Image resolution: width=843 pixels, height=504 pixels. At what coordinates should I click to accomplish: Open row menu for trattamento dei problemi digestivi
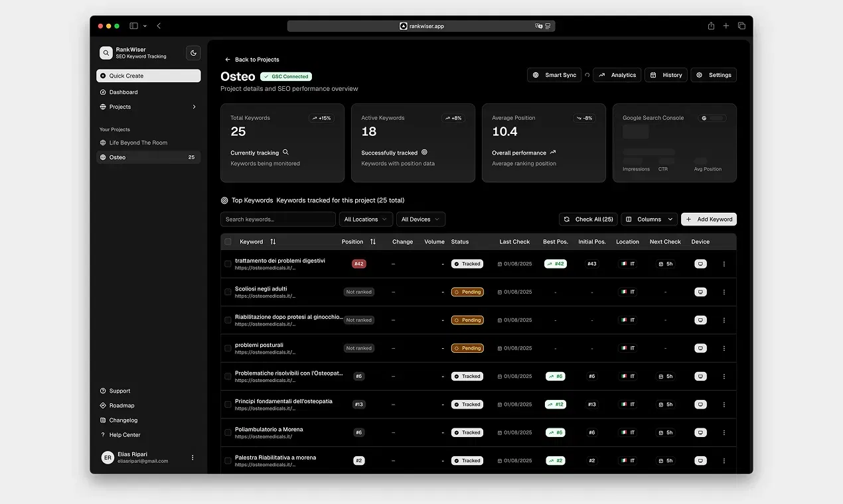pyautogui.click(x=724, y=264)
